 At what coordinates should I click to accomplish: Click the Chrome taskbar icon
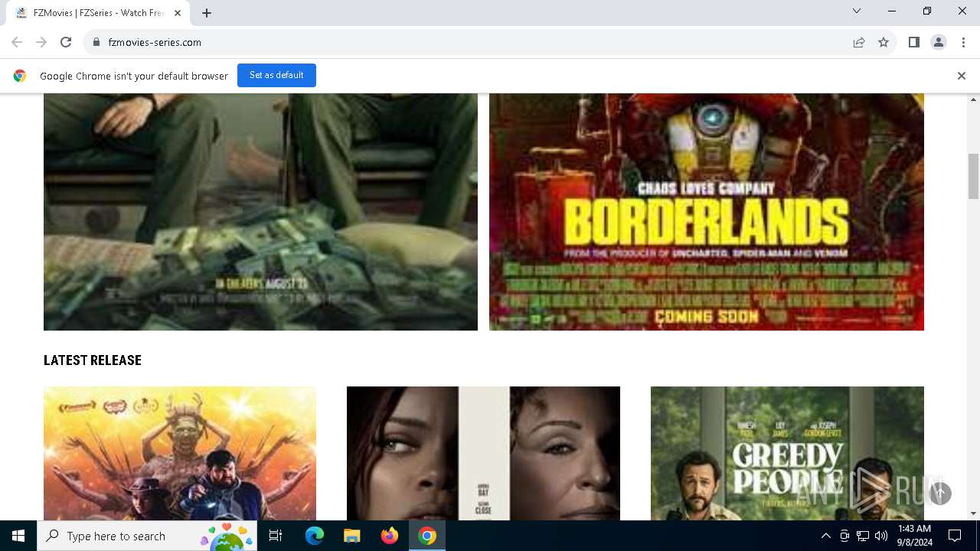click(427, 536)
